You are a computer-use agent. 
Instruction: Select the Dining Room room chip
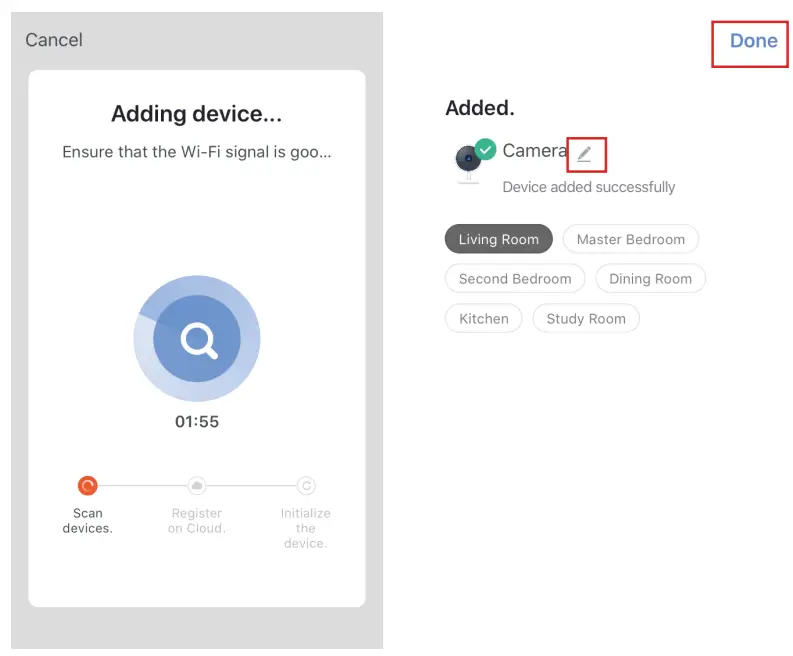click(650, 279)
